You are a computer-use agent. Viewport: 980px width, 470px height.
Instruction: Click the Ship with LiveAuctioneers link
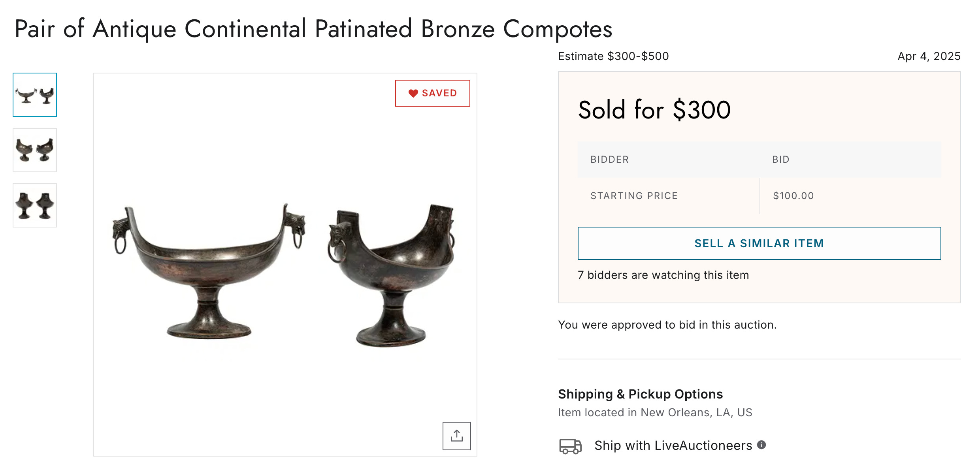(673, 446)
